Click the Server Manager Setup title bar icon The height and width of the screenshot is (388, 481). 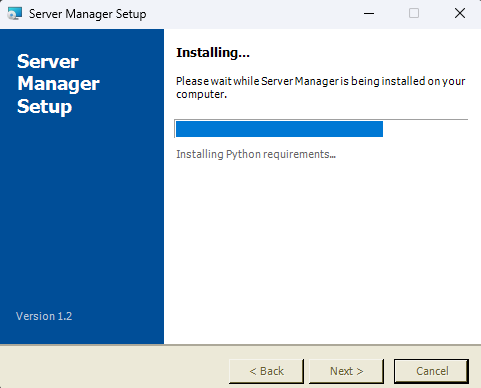coord(15,14)
